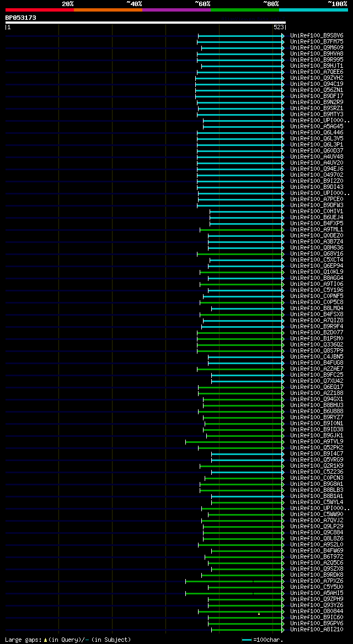Select the UniRef100_A7PCE0 label

[x=317, y=199]
